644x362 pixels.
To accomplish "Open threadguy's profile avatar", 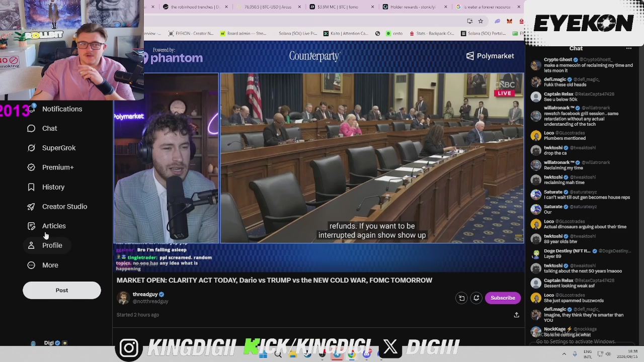I will click(123, 298).
